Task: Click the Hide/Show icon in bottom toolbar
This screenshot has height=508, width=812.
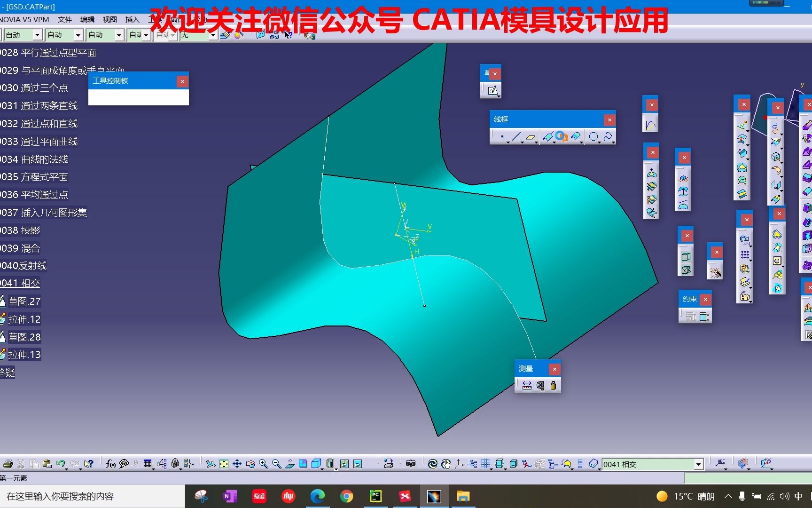Action: click(344, 464)
